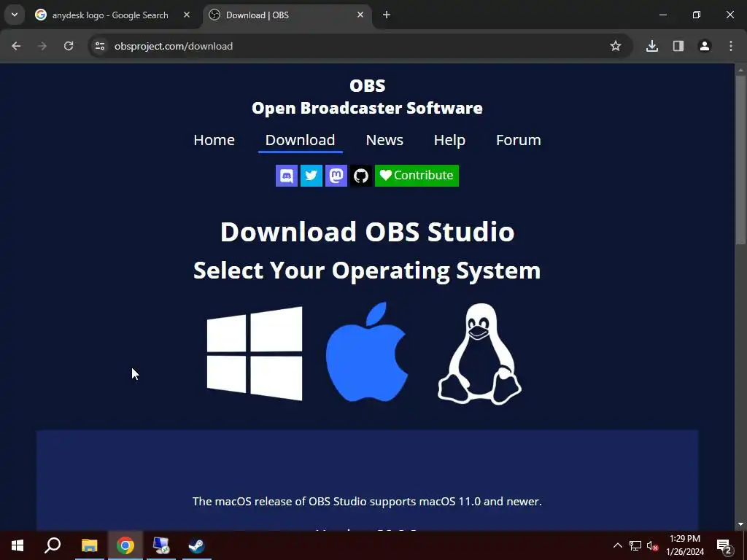Screen dimensions: 747x560
Task: Switch to anydesk logo Google Search tab
Action: click(110, 15)
